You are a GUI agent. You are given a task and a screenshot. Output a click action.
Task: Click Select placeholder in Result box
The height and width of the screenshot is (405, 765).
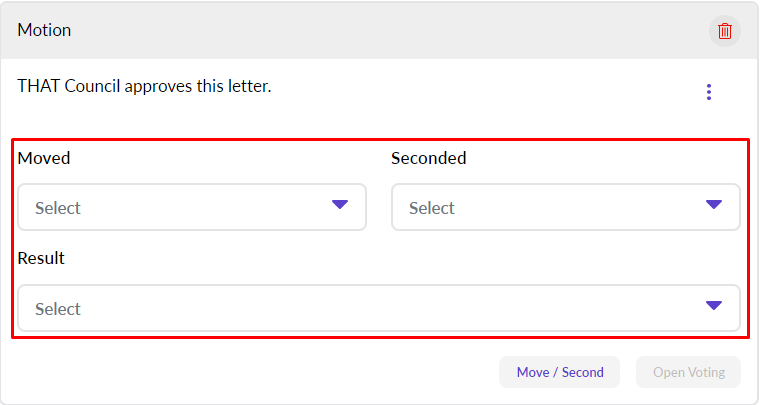[58, 309]
